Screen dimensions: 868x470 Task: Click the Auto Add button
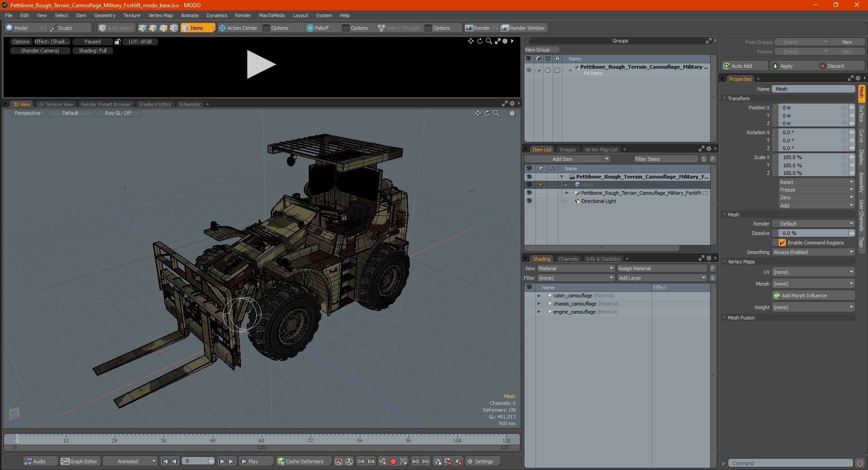745,66
